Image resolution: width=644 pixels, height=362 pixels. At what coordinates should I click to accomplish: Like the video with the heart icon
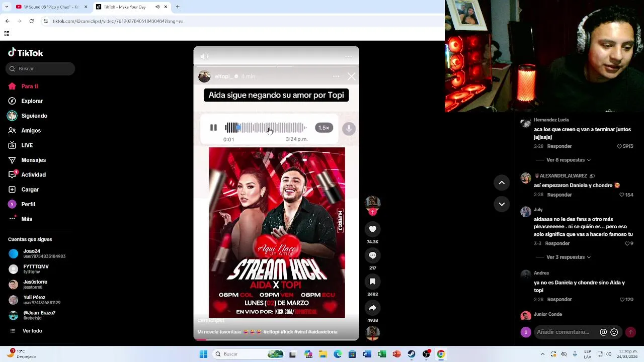(372, 229)
